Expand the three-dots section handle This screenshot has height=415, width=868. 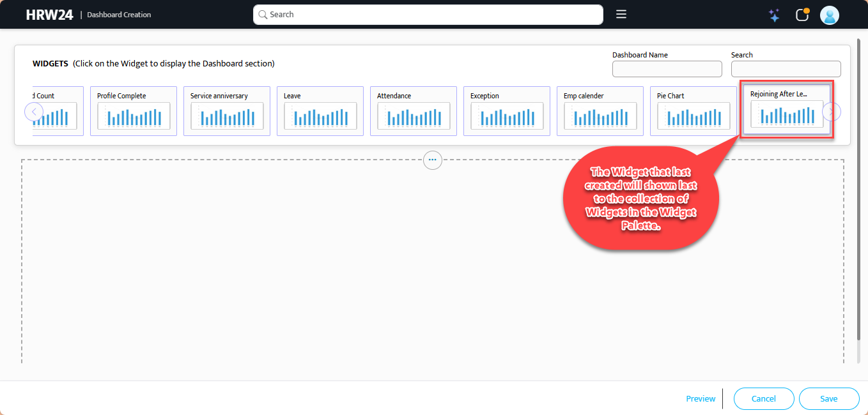pyautogui.click(x=433, y=160)
